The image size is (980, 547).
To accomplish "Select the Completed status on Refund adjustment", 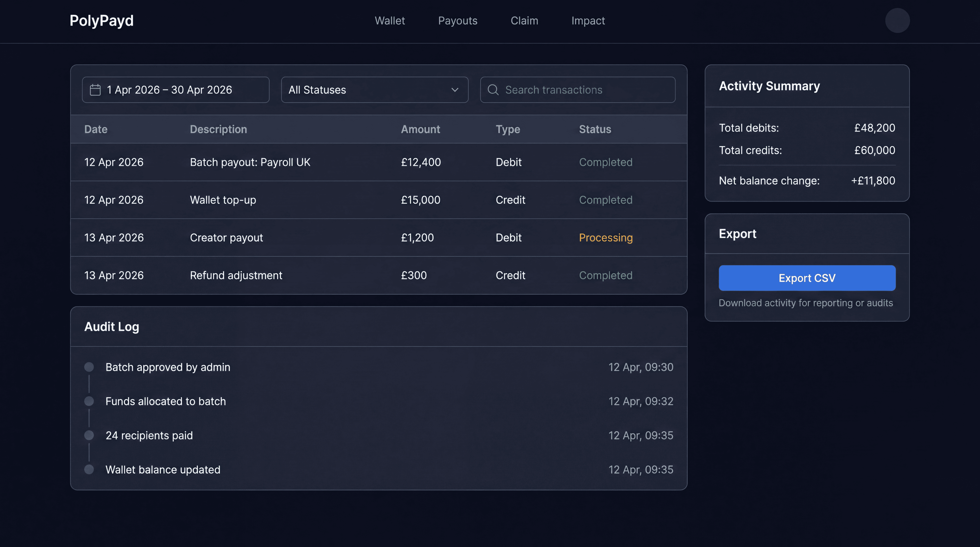I will click(x=605, y=275).
